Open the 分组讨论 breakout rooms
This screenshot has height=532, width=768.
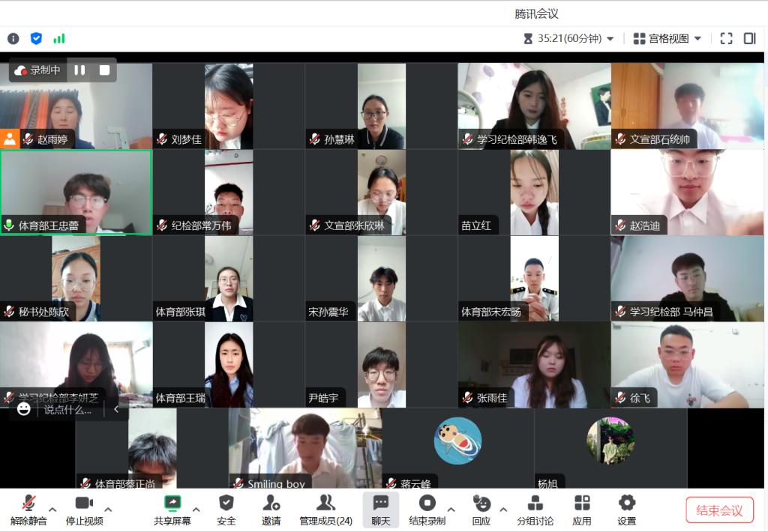(535, 510)
